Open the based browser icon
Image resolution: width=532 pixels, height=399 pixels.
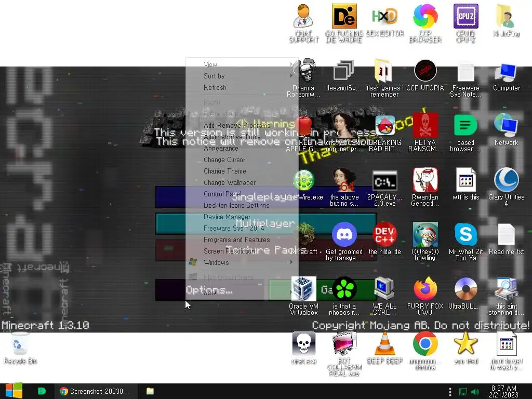tap(465, 126)
